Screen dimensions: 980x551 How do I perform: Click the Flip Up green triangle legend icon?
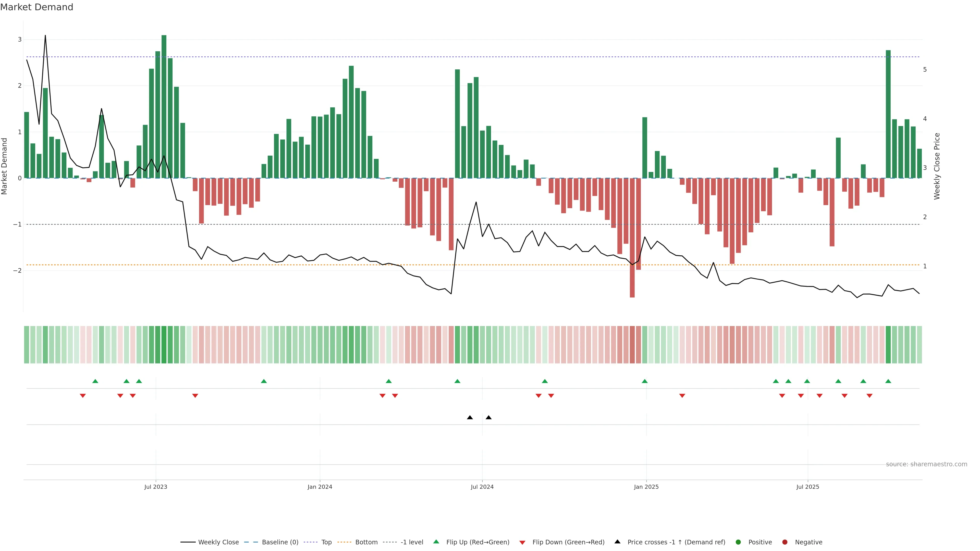[x=436, y=542]
